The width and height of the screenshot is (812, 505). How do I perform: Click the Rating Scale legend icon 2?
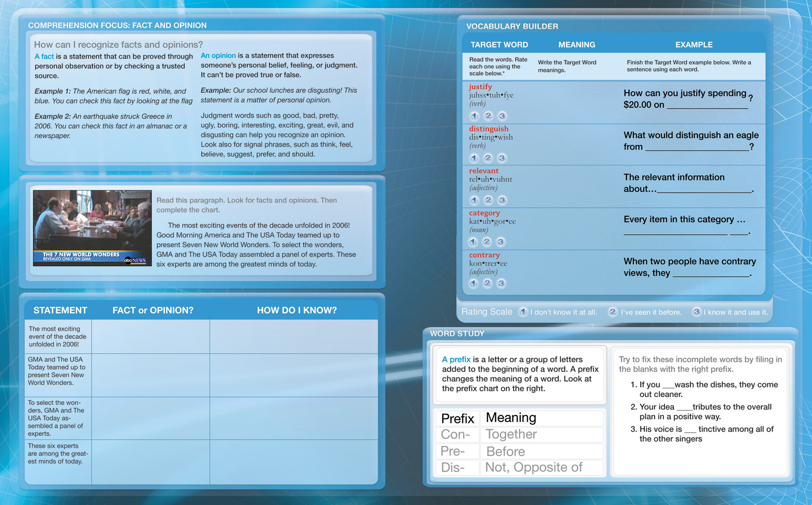point(613,312)
